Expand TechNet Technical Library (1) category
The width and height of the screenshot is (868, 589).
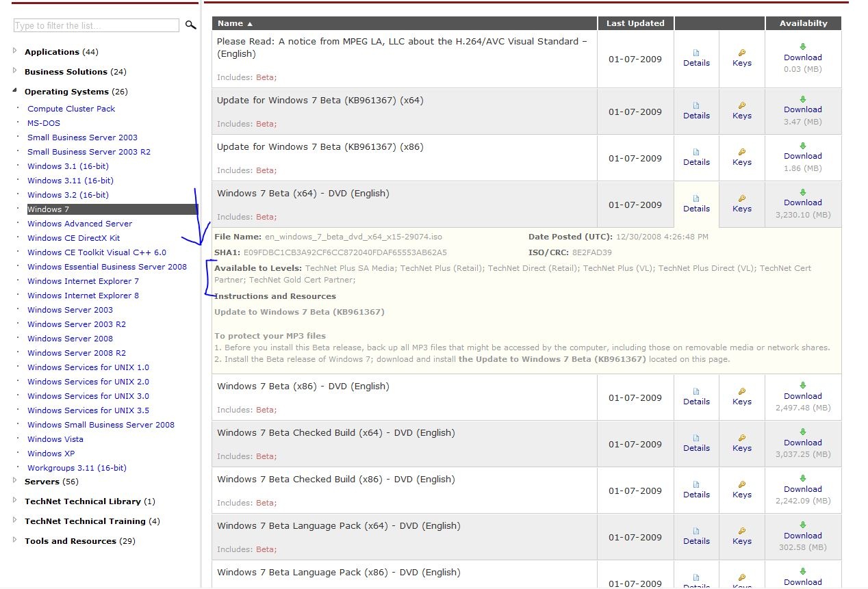coord(15,501)
